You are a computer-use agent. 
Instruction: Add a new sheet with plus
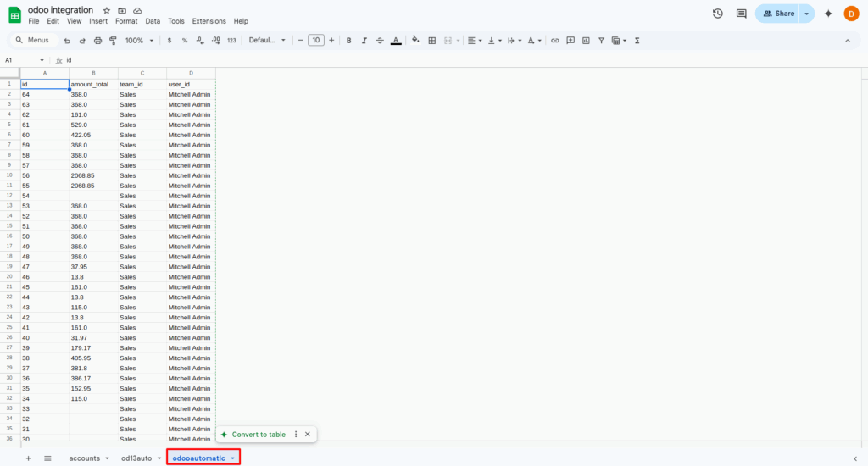pos(28,458)
